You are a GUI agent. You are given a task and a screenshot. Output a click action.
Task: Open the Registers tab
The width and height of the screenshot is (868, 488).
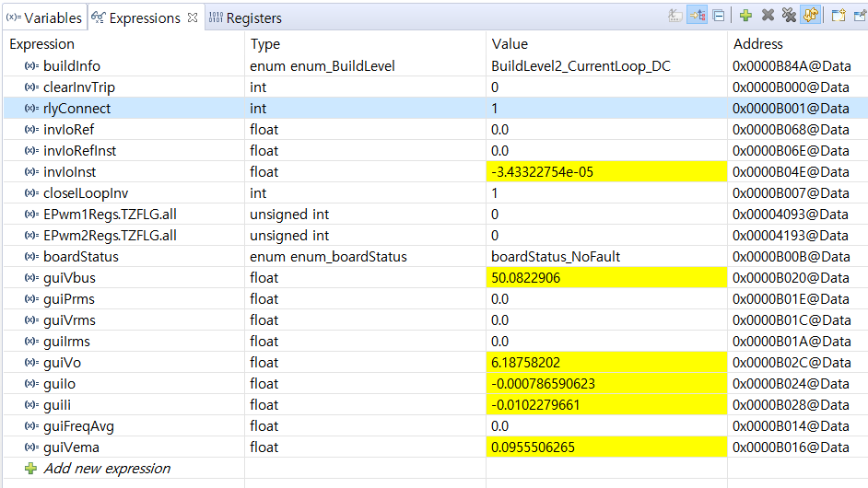245,17
